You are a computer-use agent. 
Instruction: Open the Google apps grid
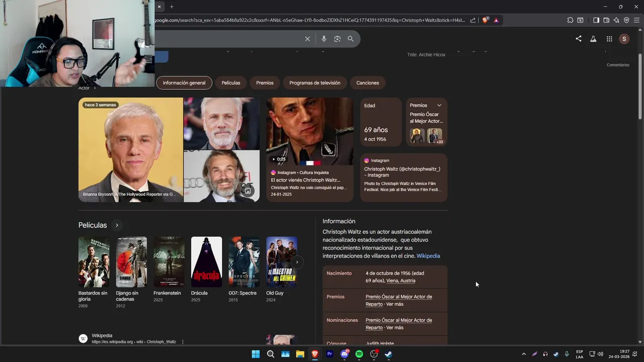point(609,39)
